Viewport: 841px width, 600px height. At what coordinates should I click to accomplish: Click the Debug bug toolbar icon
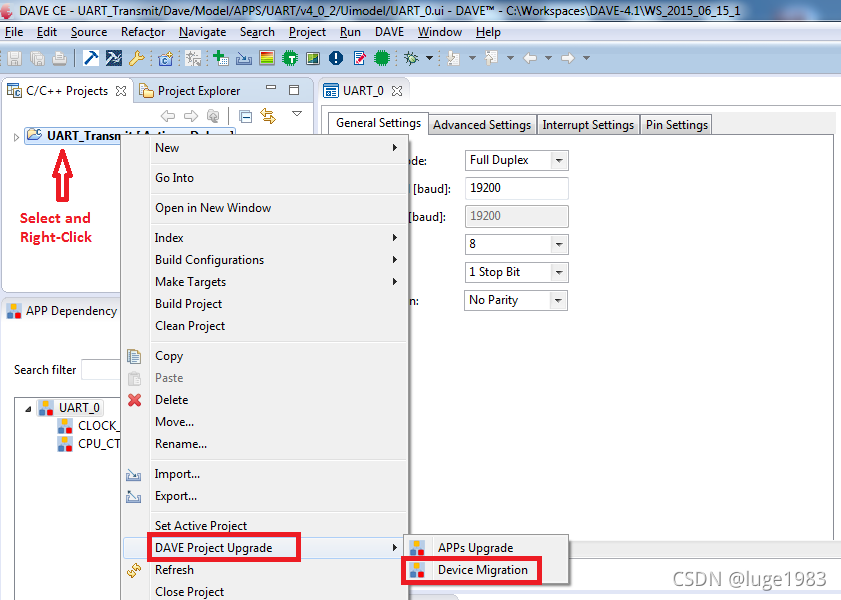coord(411,58)
